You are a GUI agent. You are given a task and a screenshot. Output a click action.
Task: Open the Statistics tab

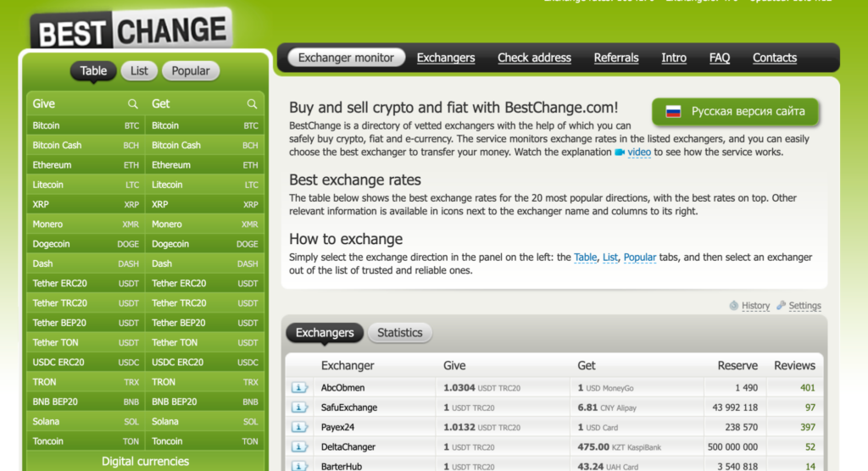[x=399, y=333]
